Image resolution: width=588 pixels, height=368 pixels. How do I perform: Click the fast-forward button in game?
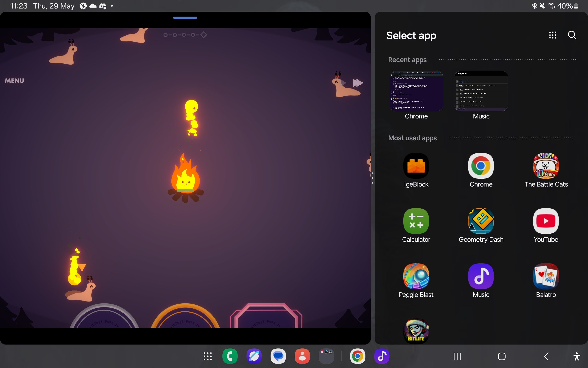coord(358,83)
